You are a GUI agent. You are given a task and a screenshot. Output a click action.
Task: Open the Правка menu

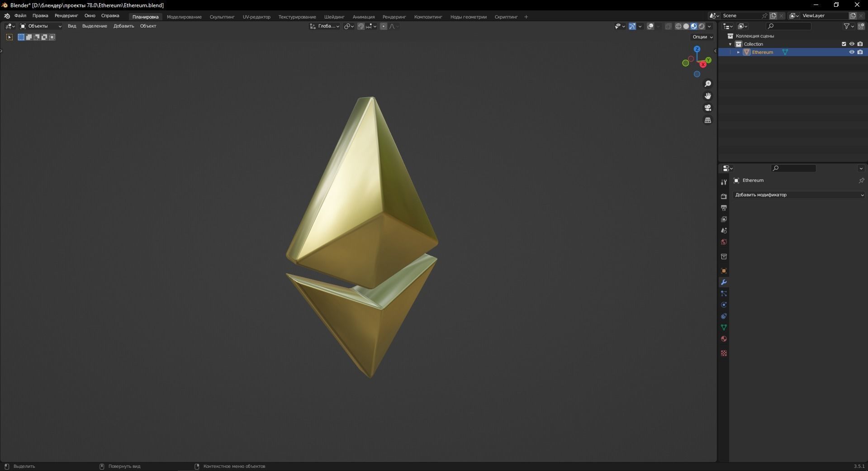tap(40, 16)
